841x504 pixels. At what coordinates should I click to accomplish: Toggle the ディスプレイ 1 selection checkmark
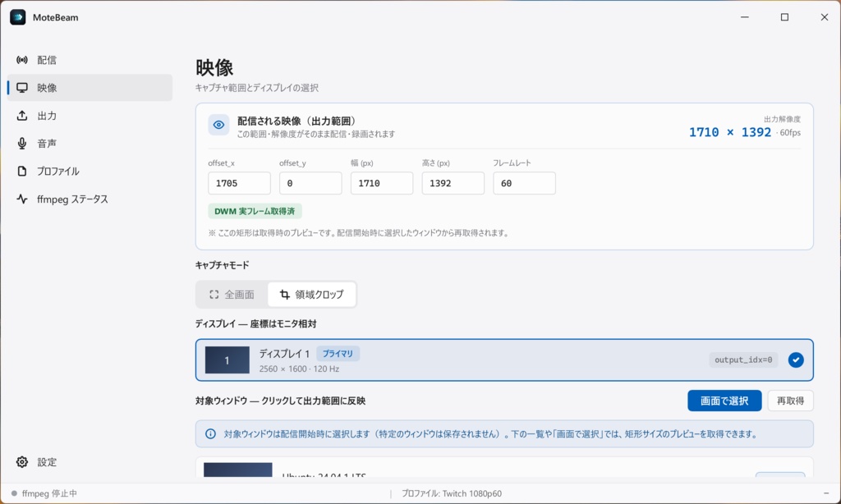tap(796, 360)
